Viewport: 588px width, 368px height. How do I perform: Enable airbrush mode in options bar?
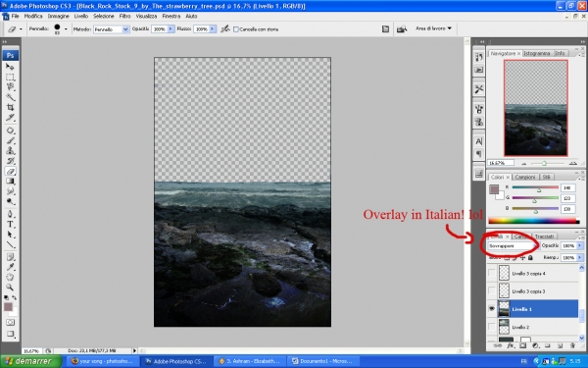pos(225,28)
